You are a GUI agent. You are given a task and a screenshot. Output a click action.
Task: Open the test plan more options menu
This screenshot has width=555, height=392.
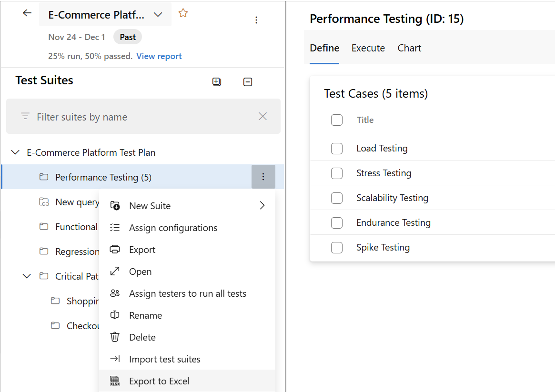(x=256, y=20)
